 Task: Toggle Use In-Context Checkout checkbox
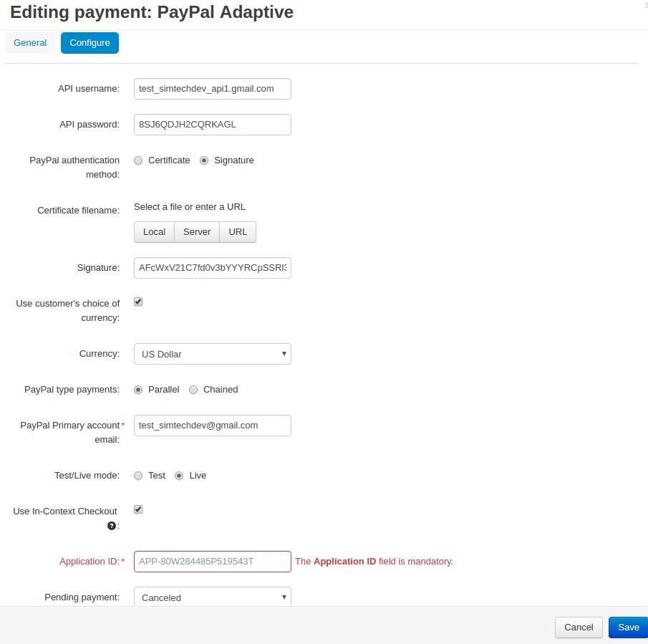point(138,509)
